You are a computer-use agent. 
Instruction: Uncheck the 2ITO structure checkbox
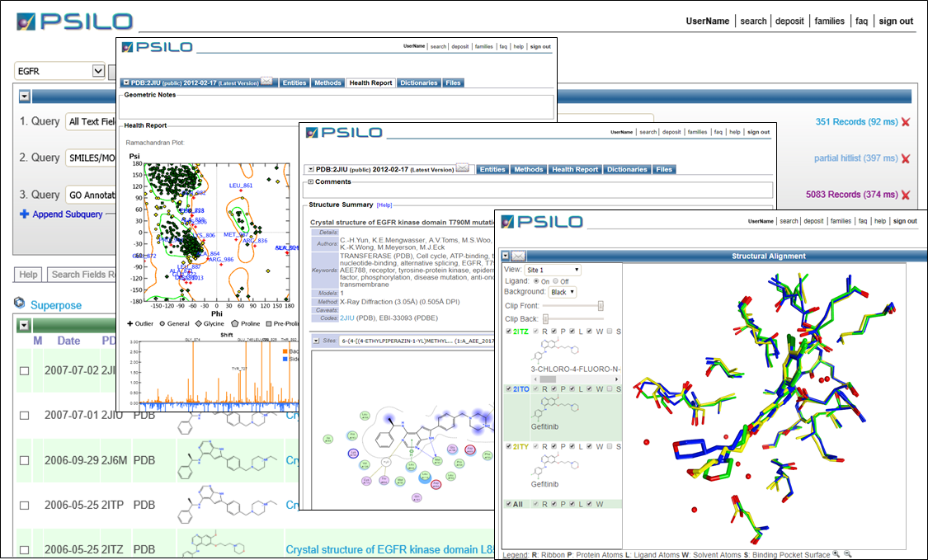[x=508, y=389]
